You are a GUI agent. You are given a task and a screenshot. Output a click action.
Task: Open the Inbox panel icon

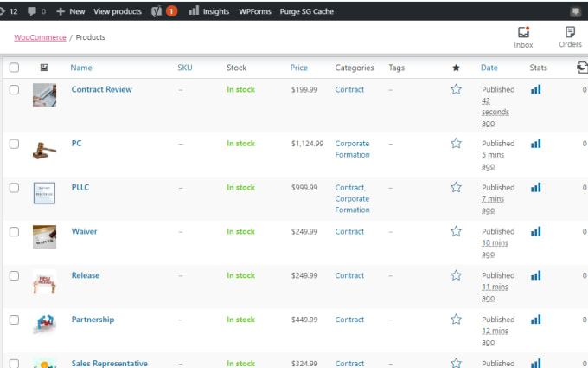click(x=523, y=32)
